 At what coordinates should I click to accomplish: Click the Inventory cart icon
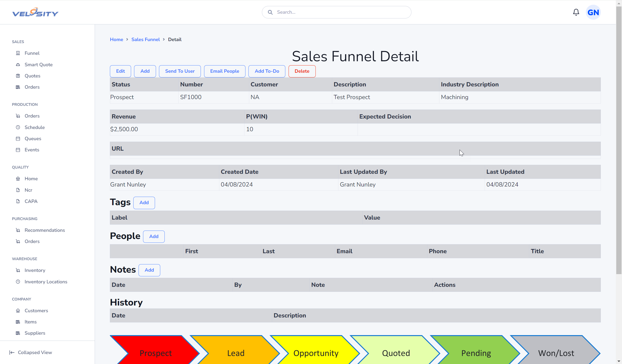point(18,270)
